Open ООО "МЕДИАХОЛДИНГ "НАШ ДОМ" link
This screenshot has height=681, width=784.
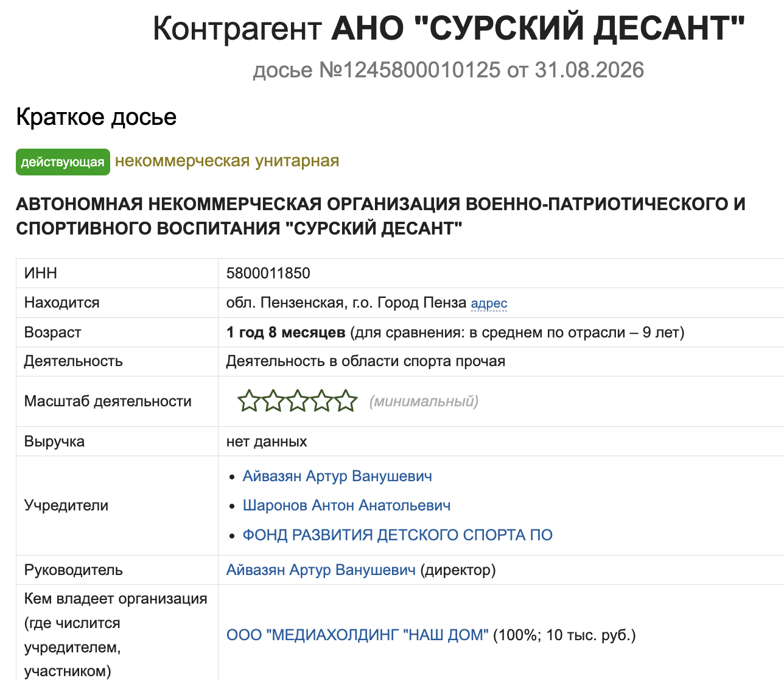pyautogui.click(x=357, y=635)
